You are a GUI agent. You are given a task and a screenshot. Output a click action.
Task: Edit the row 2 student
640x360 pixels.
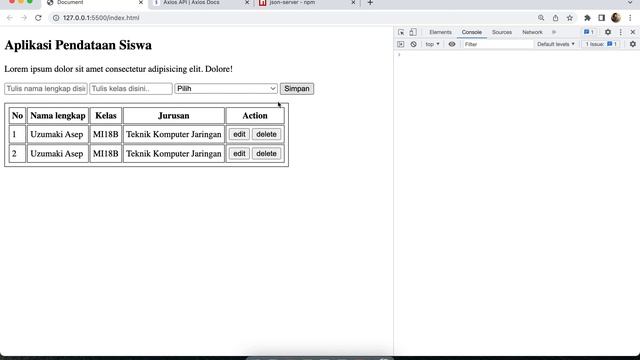pyautogui.click(x=239, y=153)
